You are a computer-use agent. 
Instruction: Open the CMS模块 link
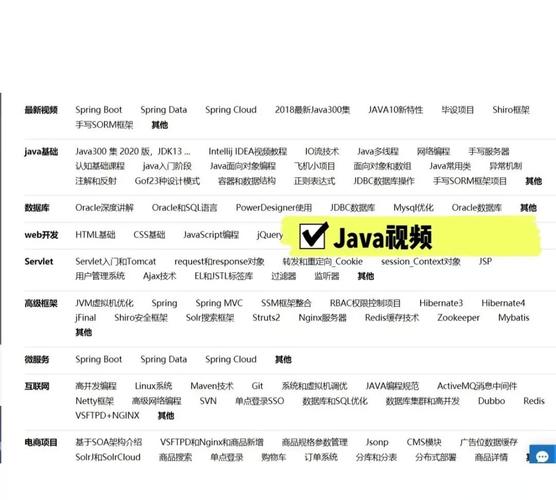coord(424,443)
